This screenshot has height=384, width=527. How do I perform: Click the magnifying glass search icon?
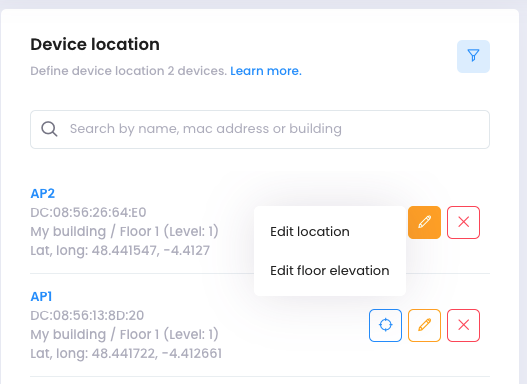tap(49, 129)
